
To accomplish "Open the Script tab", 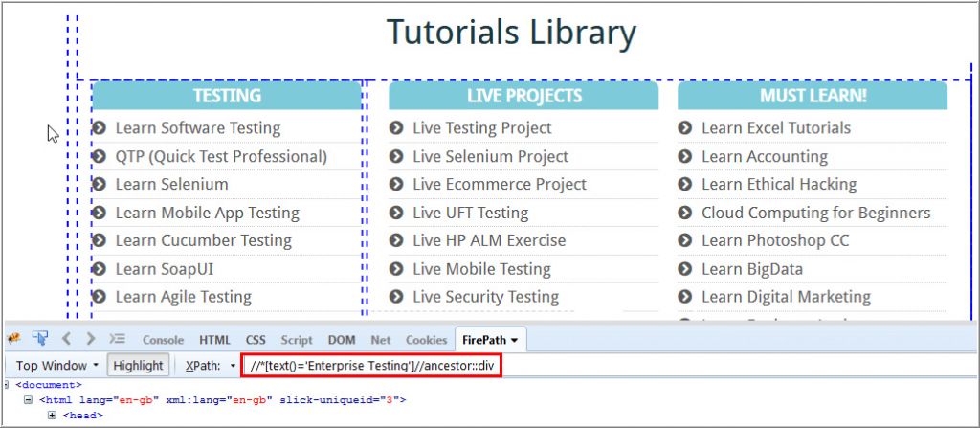I will coord(297,341).
